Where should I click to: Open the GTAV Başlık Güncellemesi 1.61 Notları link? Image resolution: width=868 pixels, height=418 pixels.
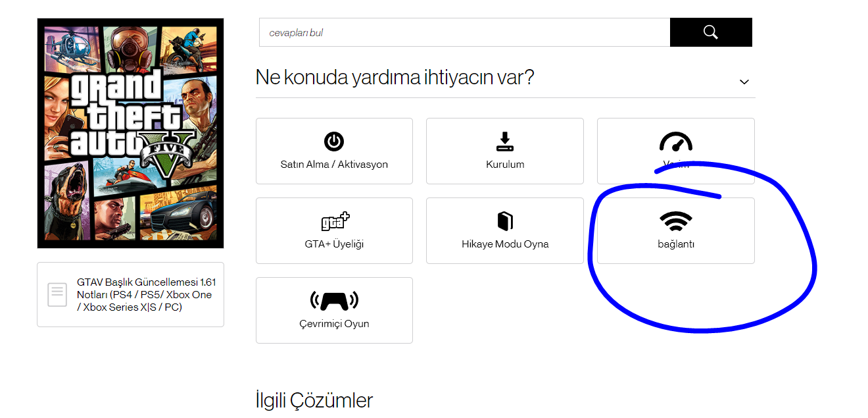[147, 294]
